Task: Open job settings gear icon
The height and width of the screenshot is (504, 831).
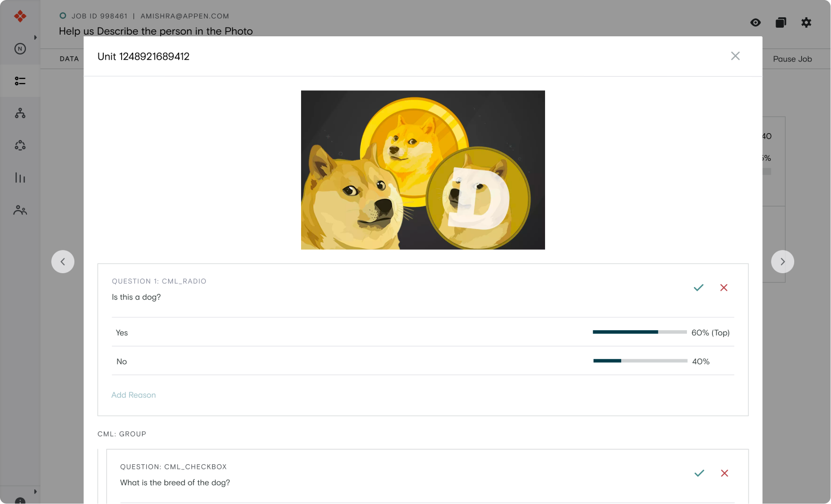Action: (806, 22)
